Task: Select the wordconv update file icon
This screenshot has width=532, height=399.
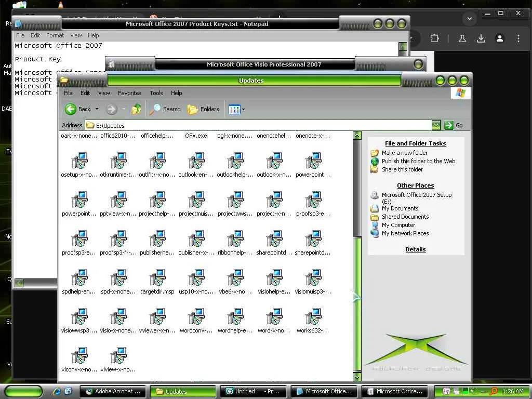Action: click(196, 317)
